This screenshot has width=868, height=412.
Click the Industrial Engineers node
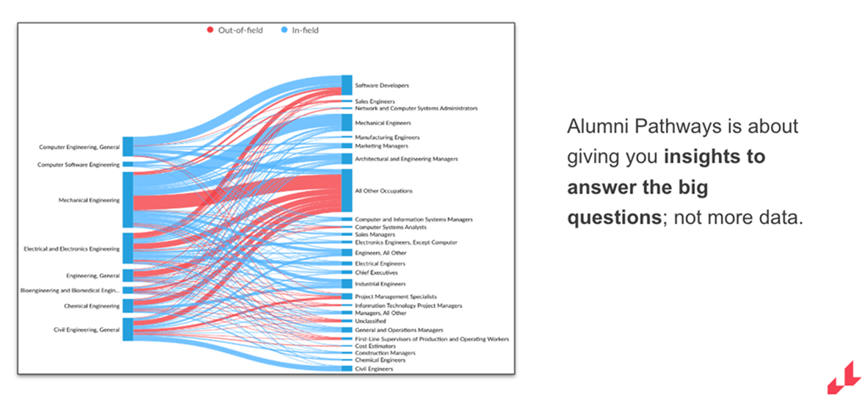(x=347, y=283)
